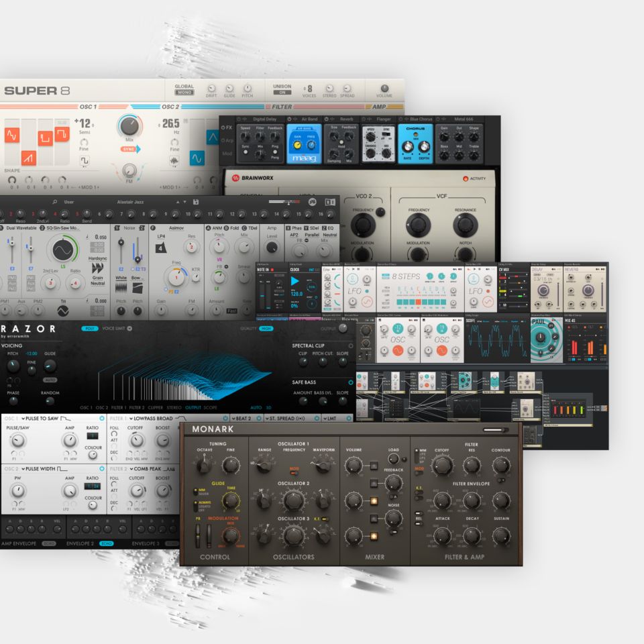
Task: Click the Monark filter CUTOFF knob
Action: pos(442,466)
